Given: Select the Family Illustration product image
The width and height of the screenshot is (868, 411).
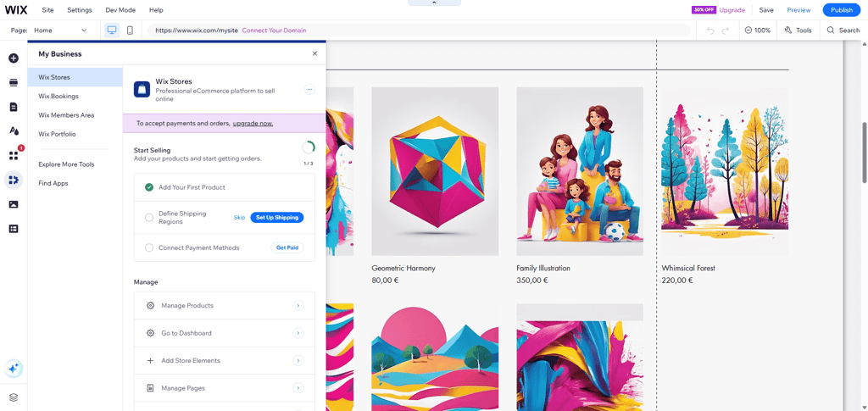Looking at the screenshot, I should tap(580, 171).
